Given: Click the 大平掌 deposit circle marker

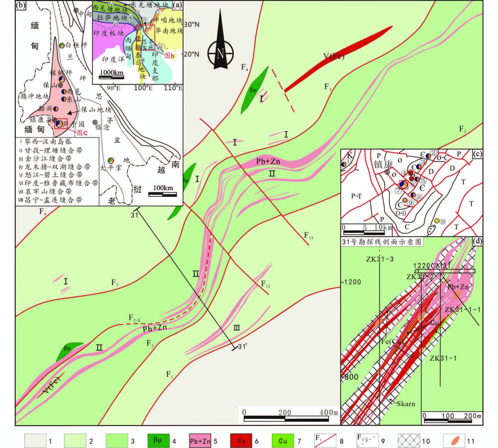Looking at the screenshot, I should click(111, 160).
